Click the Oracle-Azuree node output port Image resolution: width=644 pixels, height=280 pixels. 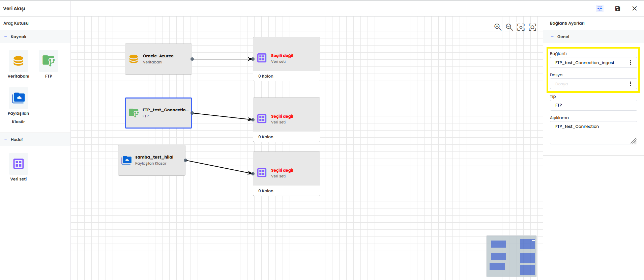[x=192, y=59]
